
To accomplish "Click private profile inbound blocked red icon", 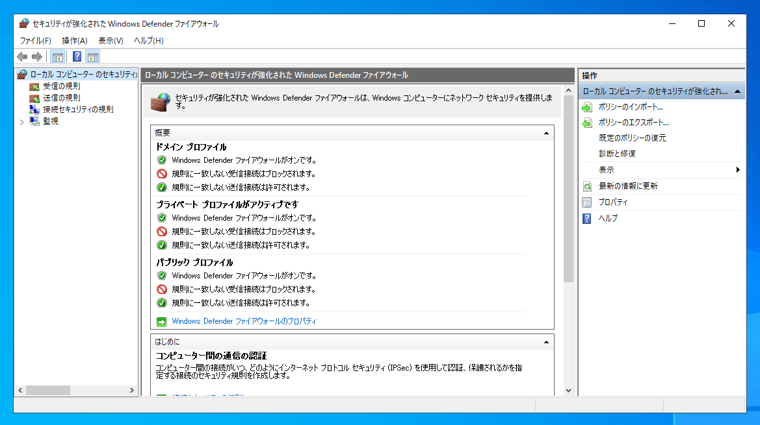I will [x=162, y=232].
